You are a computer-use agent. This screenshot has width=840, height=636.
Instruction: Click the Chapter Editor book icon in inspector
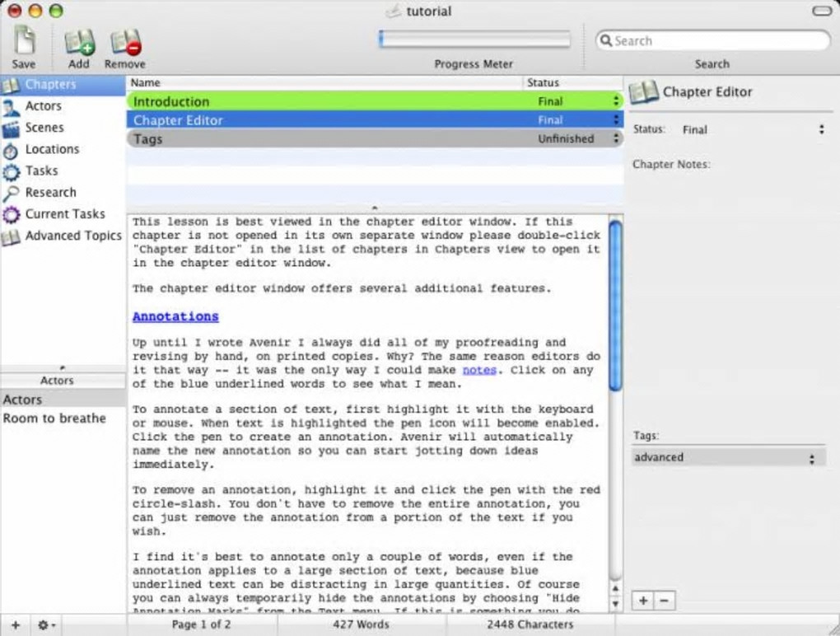pyautogui.click(x=644, y=92)
